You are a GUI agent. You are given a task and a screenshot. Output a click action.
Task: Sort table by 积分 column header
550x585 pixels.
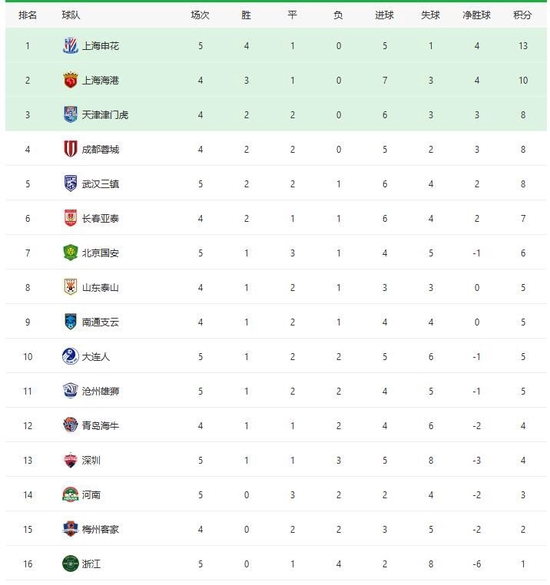click(522, 15)
